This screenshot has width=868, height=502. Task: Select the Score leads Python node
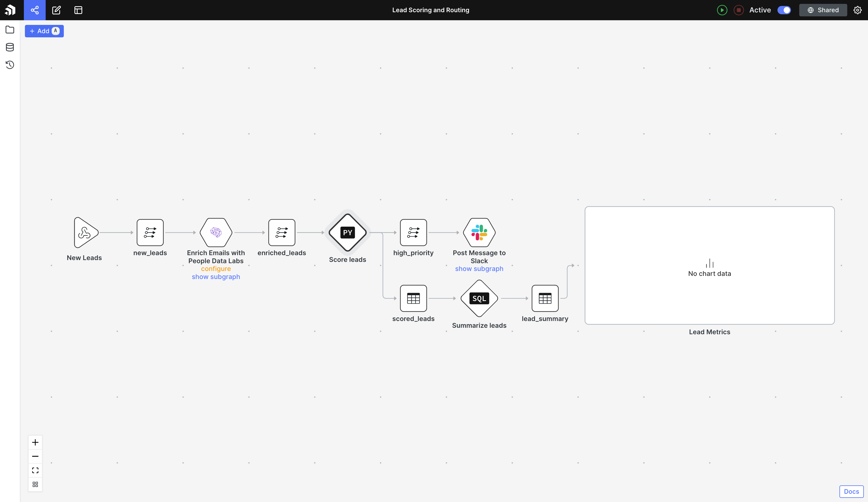347,232
